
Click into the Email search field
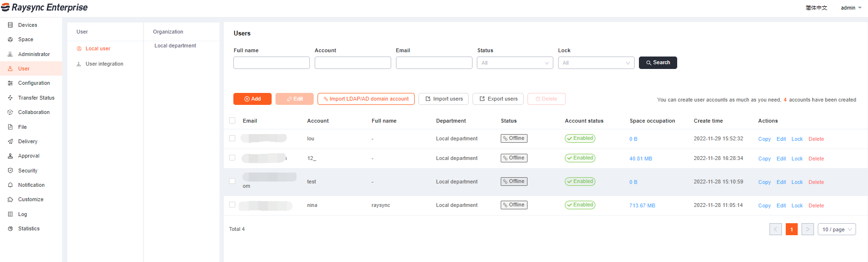(434, 63)
